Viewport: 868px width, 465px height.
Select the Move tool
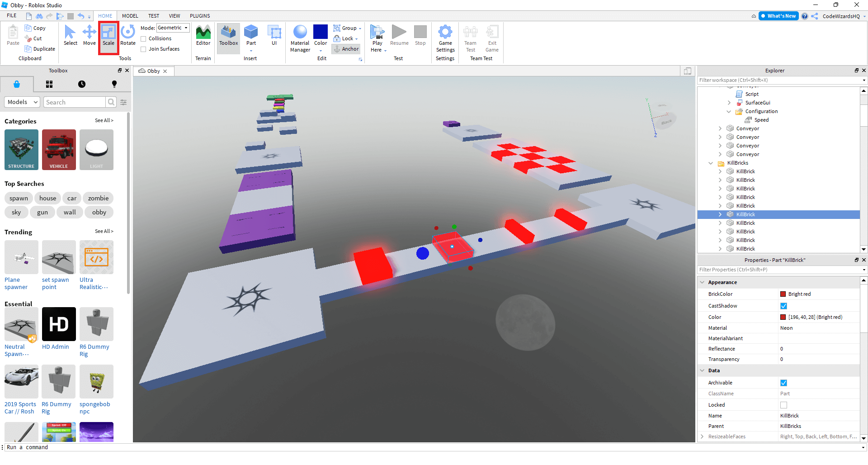point(89,36)
